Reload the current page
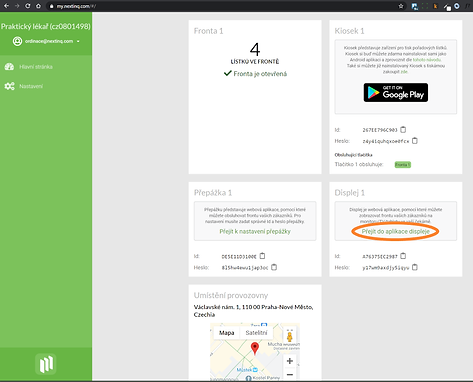Image resolution: width=473 pixels, height=382 pixels. [x=28, y=6]
